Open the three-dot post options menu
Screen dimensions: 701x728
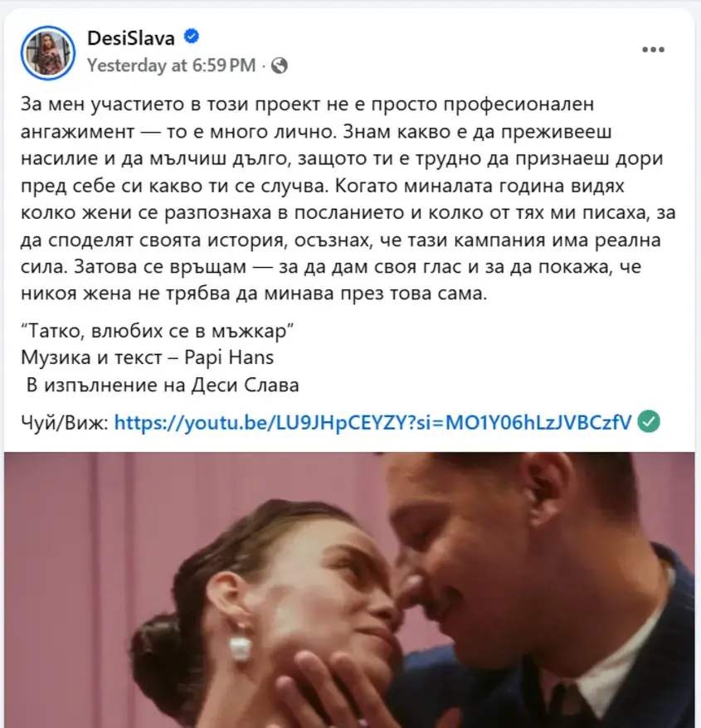pyautogui.click(x=653, y=50)
